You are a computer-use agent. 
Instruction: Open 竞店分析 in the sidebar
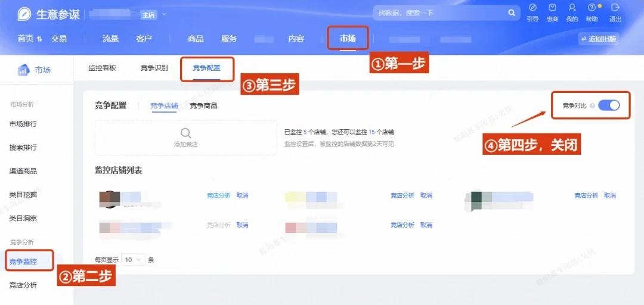click(x=23, y=285)
